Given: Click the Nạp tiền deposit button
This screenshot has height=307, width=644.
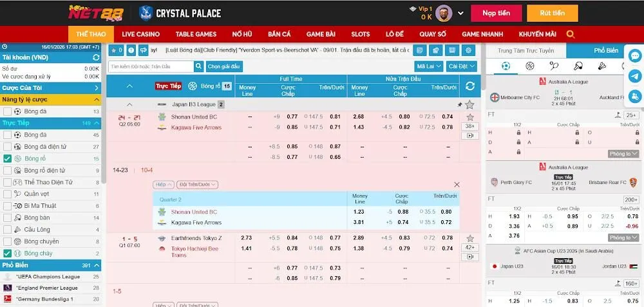Looking at the screenshot, I should (496, 13).
